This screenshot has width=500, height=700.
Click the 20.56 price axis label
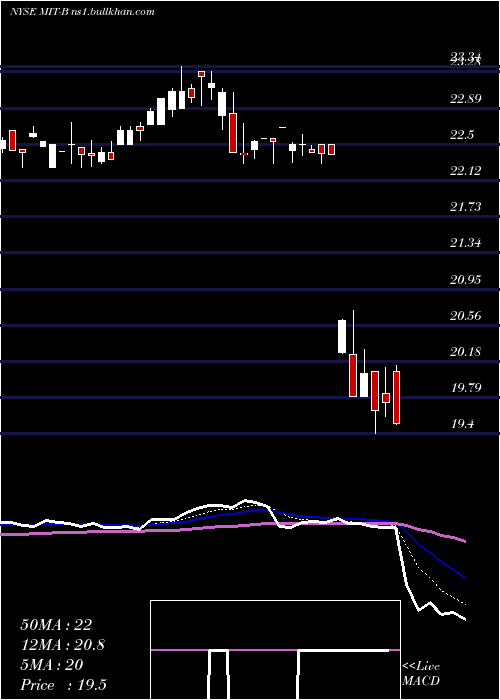click(x=466, y=316)
